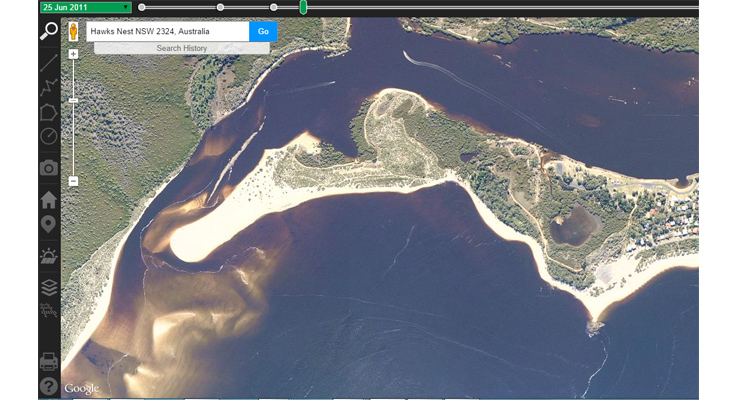737x400 pixels.
Task: Expand the Search History panel
Action: coord(181,48)
